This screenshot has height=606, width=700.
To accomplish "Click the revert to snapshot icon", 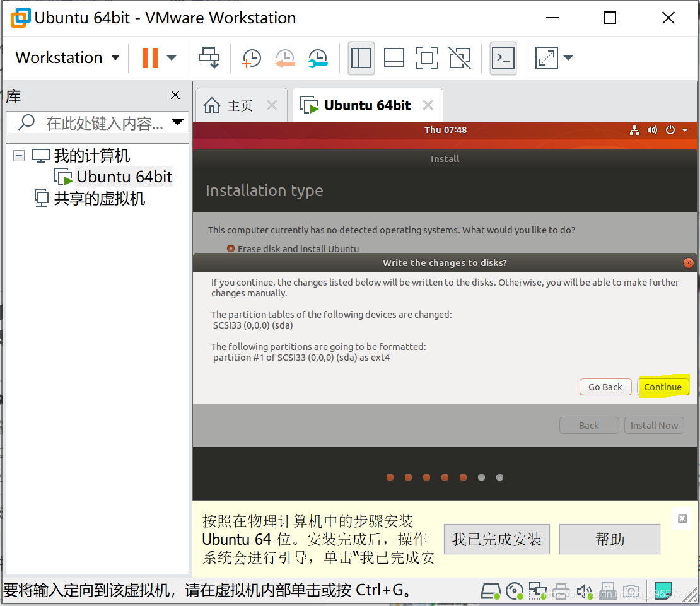I will point(285,59).
